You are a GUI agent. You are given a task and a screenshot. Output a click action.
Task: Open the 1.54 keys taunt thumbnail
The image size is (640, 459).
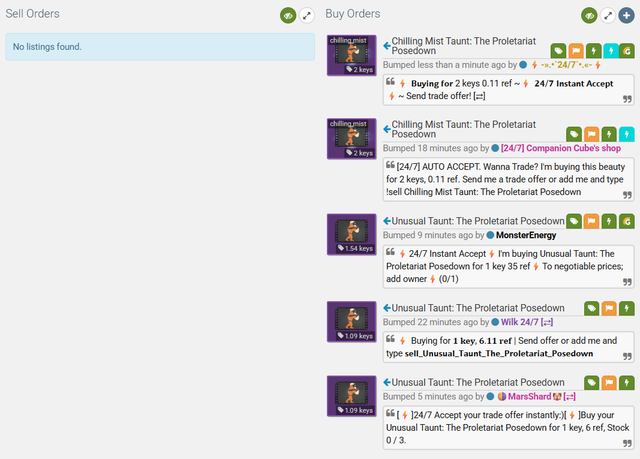[351, 234]
